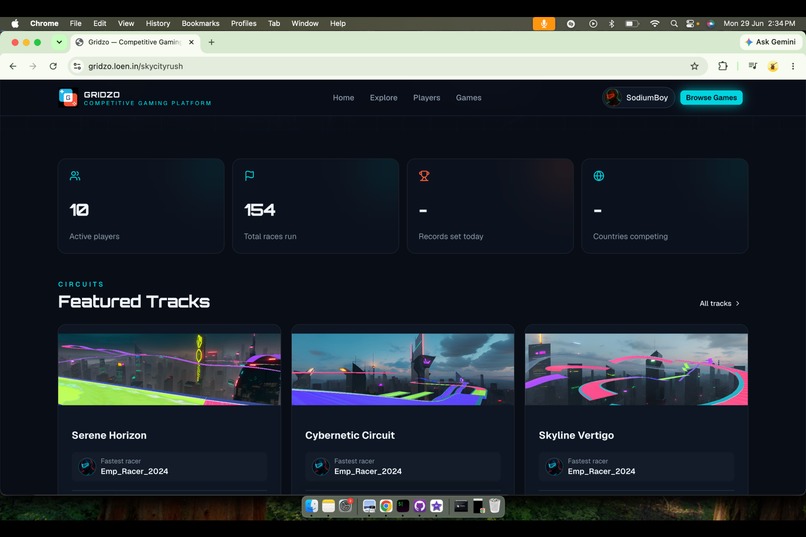Open the Chrome File menu
The height and width of the screenshot is (537, 806).
pos(76,24)
